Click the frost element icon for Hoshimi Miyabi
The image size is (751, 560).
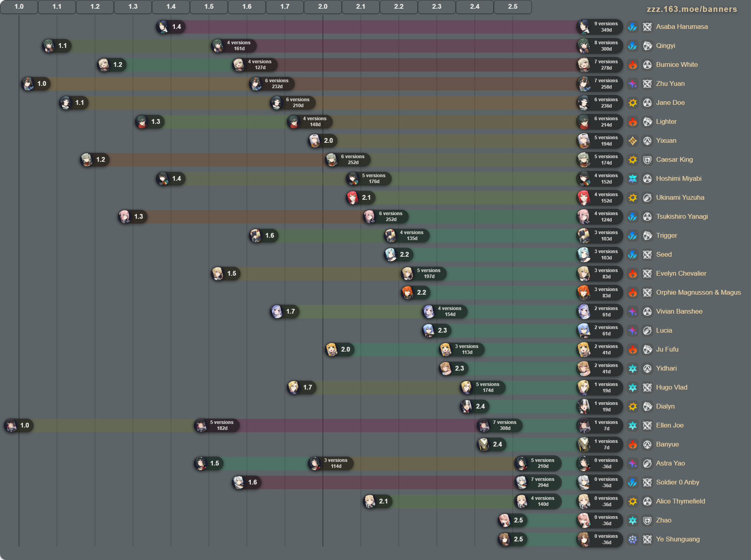[633, 179]
